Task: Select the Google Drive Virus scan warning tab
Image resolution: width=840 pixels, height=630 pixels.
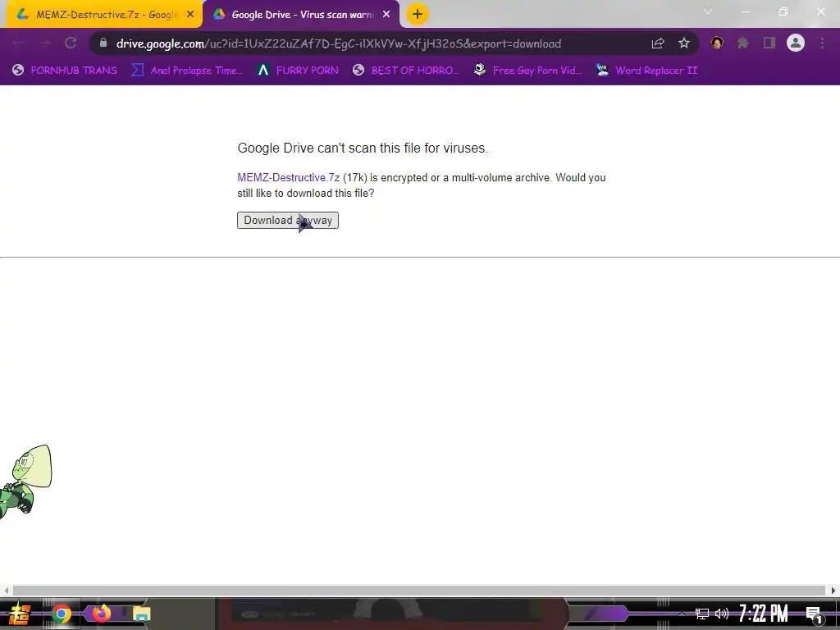Action: point(300,15)
